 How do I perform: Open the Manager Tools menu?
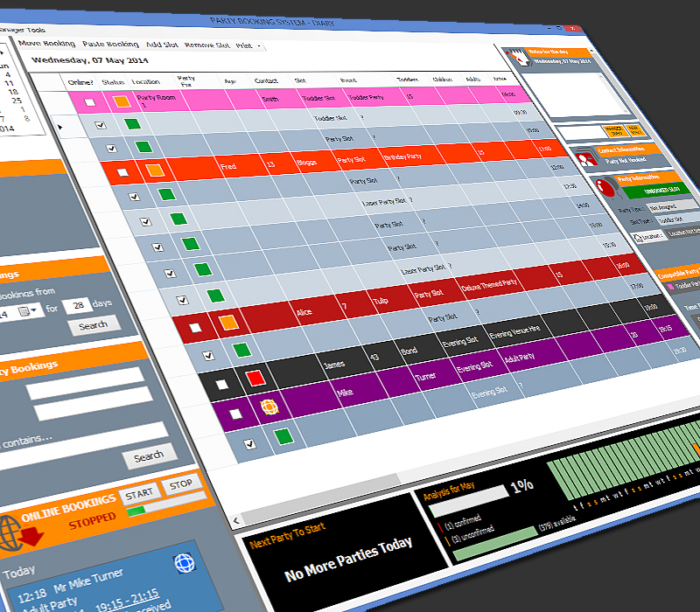click(x=23, y=30)
